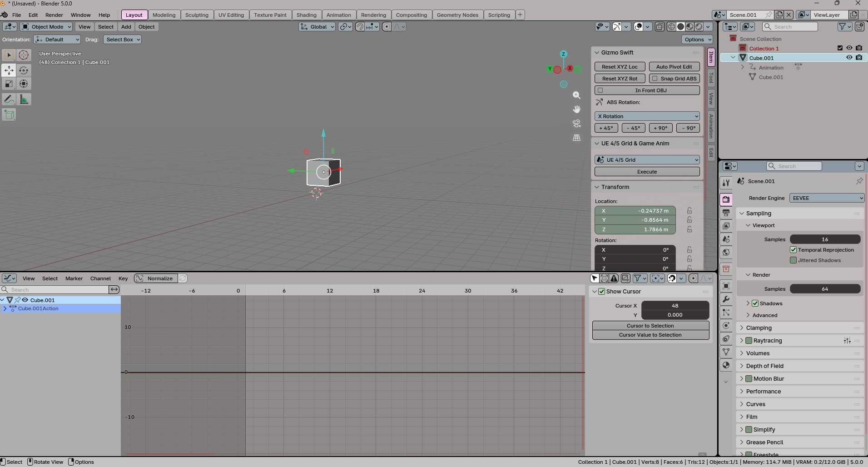Viewport: 868px width, 467px height.
Task: Enable the Motion Blur checkbox
Action: pos(749,379)
